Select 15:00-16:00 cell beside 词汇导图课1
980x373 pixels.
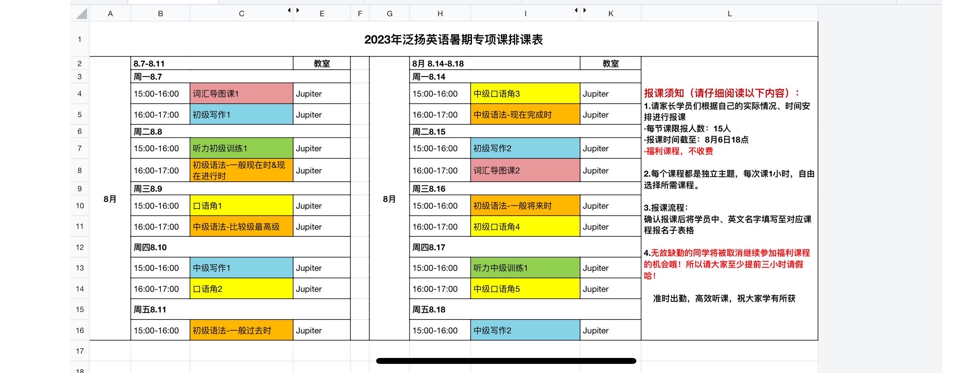click(160, 93)
